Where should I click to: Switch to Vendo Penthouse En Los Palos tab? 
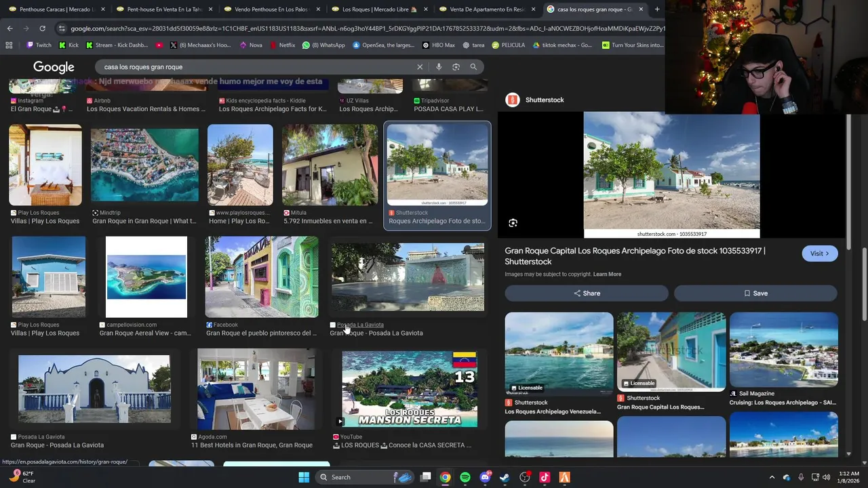tap(271, 9)
